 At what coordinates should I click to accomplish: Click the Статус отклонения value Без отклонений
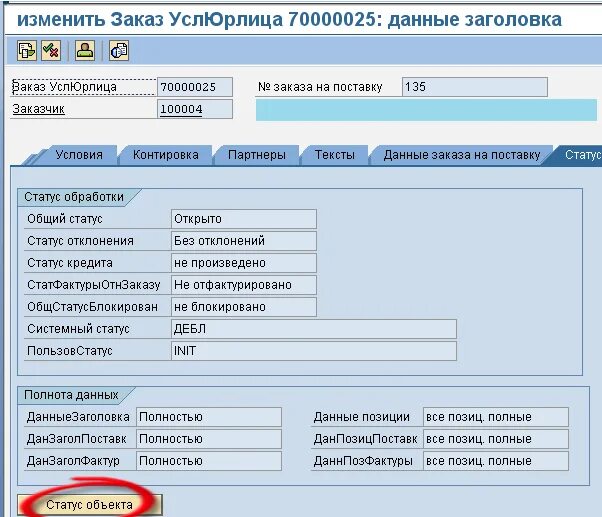click(243, 241)
